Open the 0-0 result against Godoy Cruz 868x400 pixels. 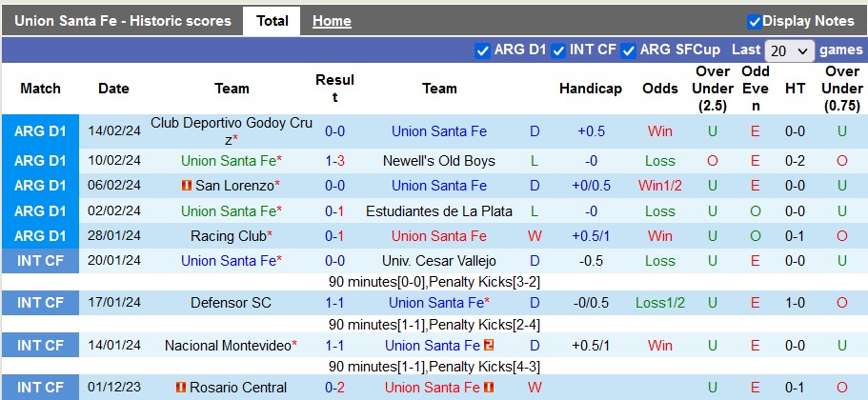point(334,131)
